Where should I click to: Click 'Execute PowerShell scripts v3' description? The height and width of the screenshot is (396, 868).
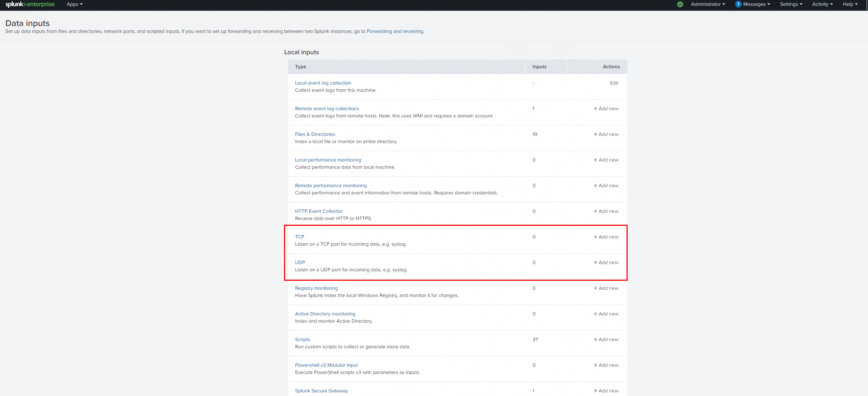tap(358, 373)
